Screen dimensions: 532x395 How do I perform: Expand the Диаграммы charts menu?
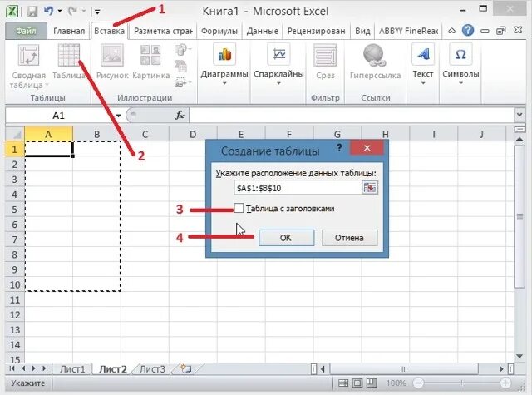224,65
